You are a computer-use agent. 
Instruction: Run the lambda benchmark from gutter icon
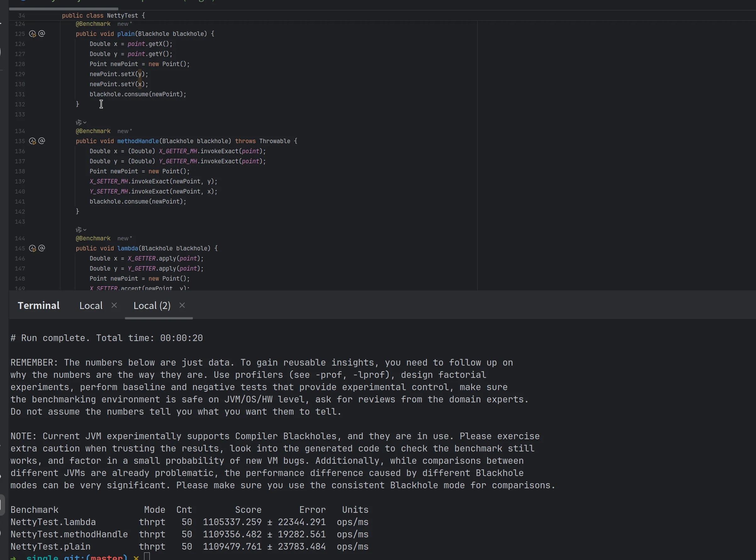point(32,249)
